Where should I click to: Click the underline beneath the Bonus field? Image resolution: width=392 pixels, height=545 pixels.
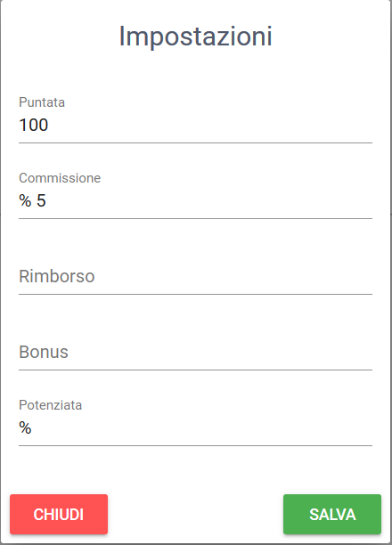(x=195, y=370)
